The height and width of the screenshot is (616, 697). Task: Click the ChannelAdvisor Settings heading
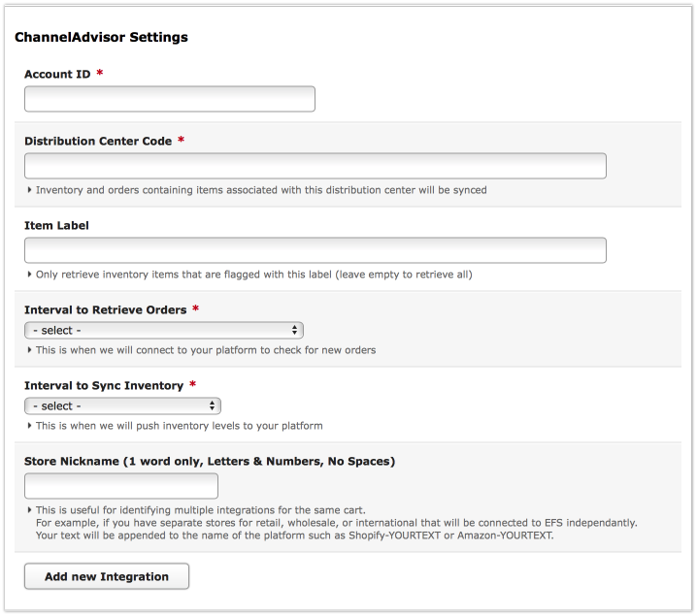point(101,37)
